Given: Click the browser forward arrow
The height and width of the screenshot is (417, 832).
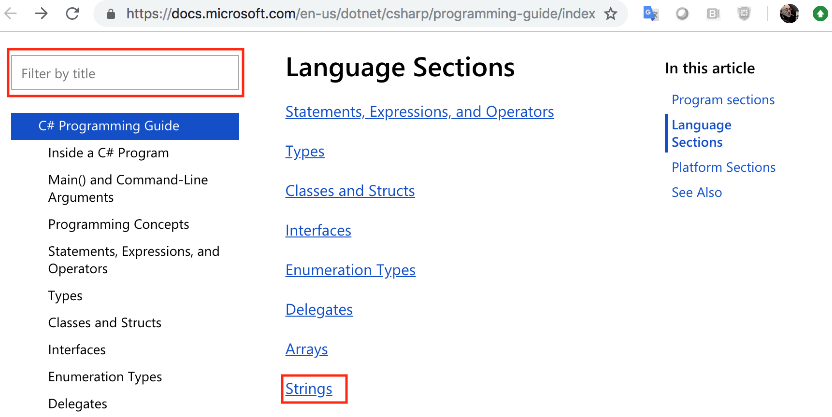Looking at the screenshot, I should (x=41, y=13).
